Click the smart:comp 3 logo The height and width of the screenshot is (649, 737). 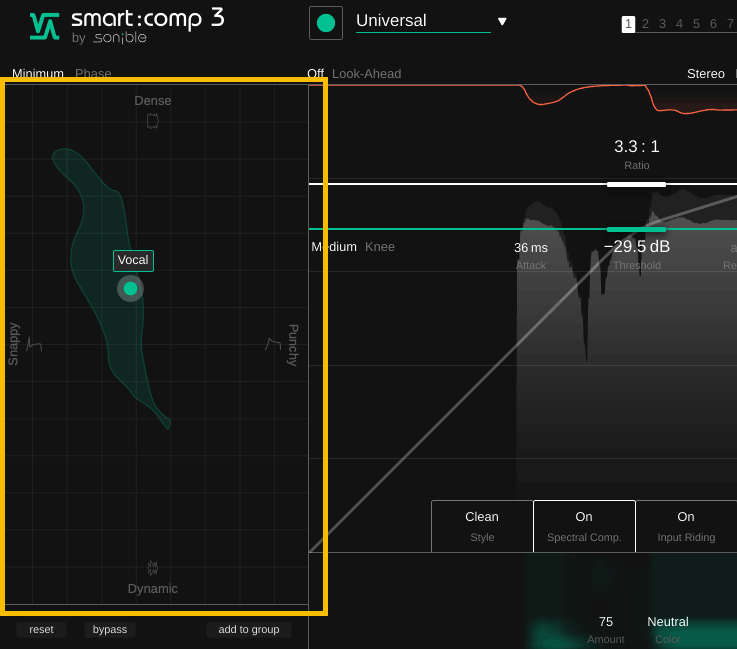tap(127, 26)
